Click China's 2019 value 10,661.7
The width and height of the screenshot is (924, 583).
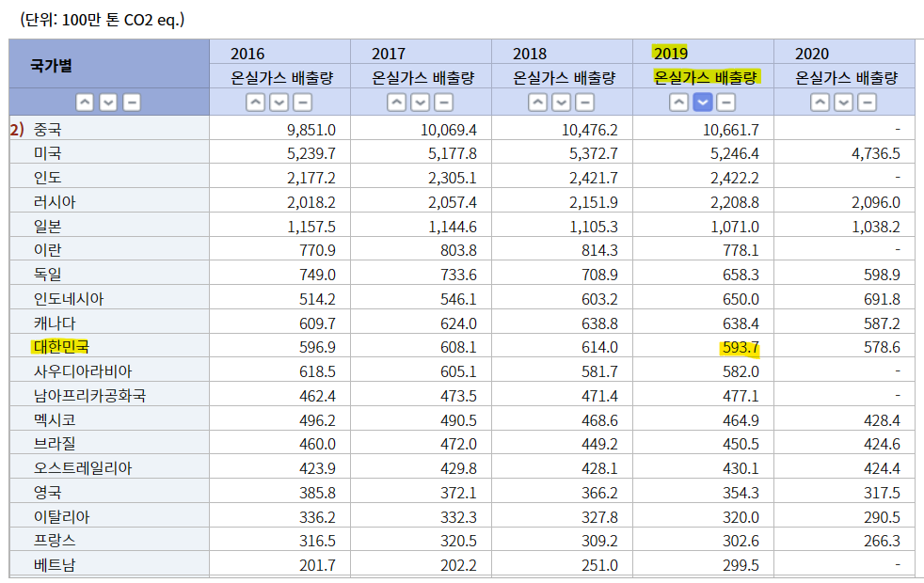click(731, 130)
